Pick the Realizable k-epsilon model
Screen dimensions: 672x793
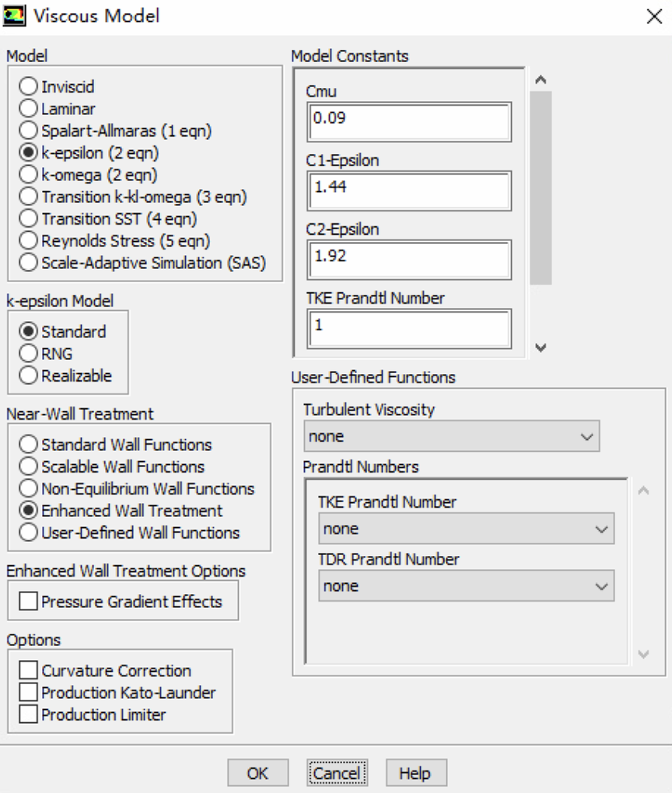coord(29,376)
